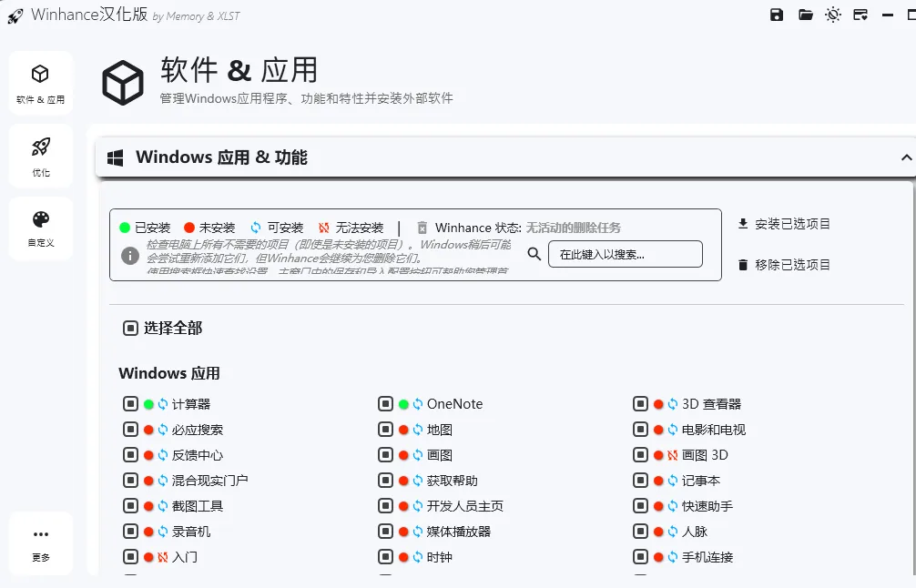Toggle the light/dark theme sun icon
This screenshot has width=916, height=588.
click(x=833, y=15)
